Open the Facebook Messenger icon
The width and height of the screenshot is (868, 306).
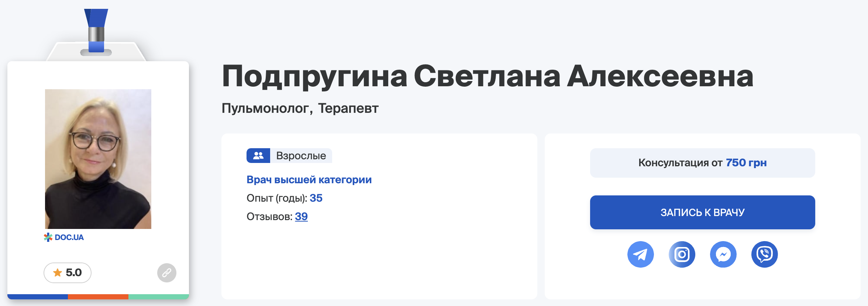coord(723,254)
